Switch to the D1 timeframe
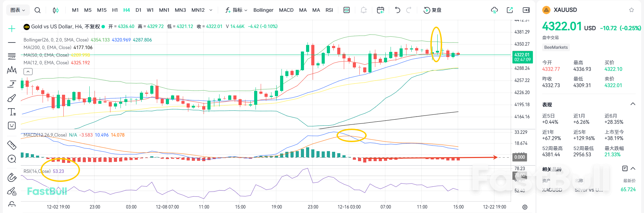The height and width of the screenshot is (213, 644). click(x=138, y=10)
